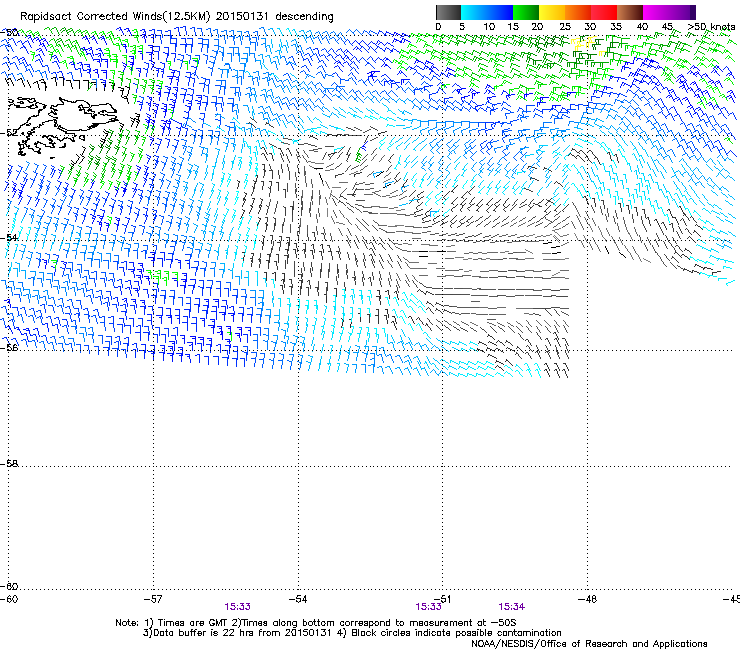740x650 pixels.
Task: Click the '25' legend scale number
Action: pyautogui.click(x=565, y=27)
